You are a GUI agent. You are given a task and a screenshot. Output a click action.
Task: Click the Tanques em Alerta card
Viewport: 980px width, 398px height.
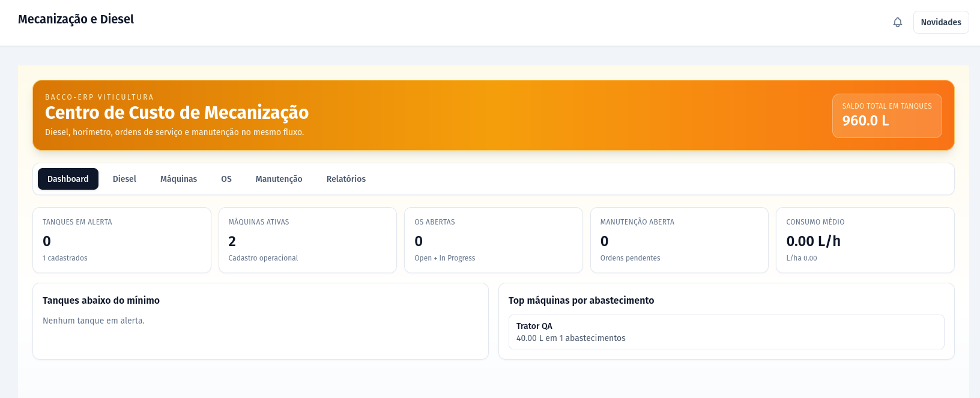tap(122, 240)
